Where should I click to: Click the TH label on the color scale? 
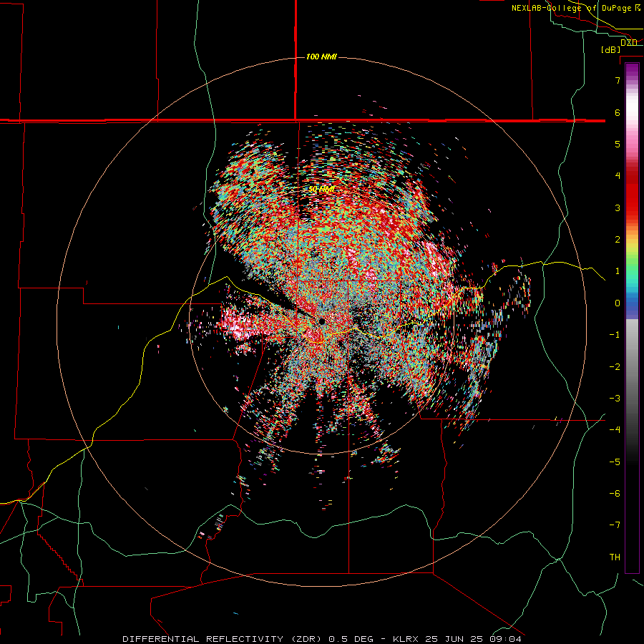coord(615,557)
